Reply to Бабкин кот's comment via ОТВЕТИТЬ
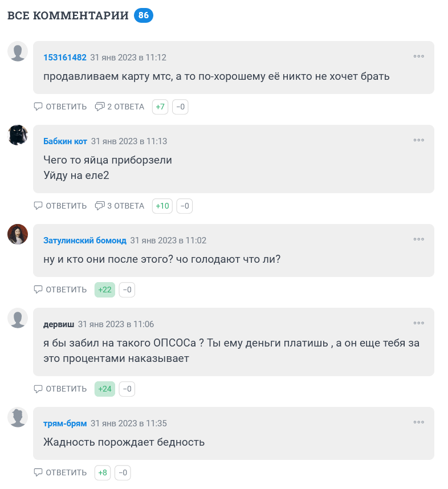Viewport: 448px width, 489px height. [x=60, y=206]
